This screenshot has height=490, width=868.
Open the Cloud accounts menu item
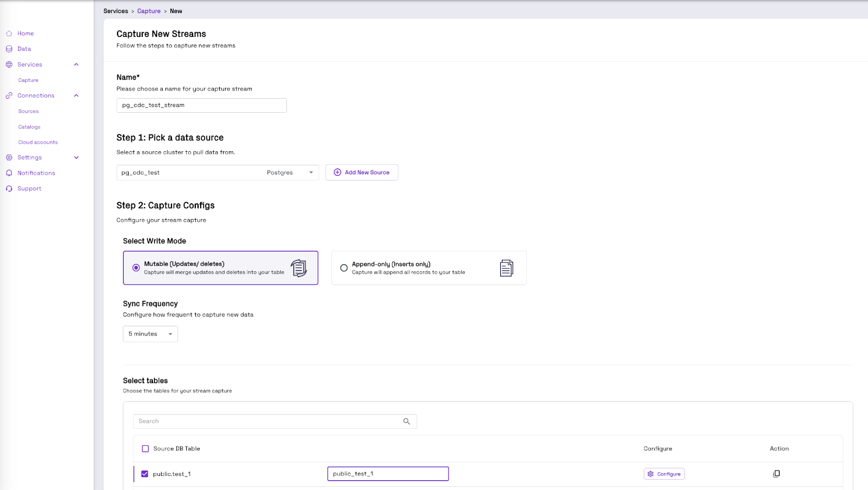[38, 143]
